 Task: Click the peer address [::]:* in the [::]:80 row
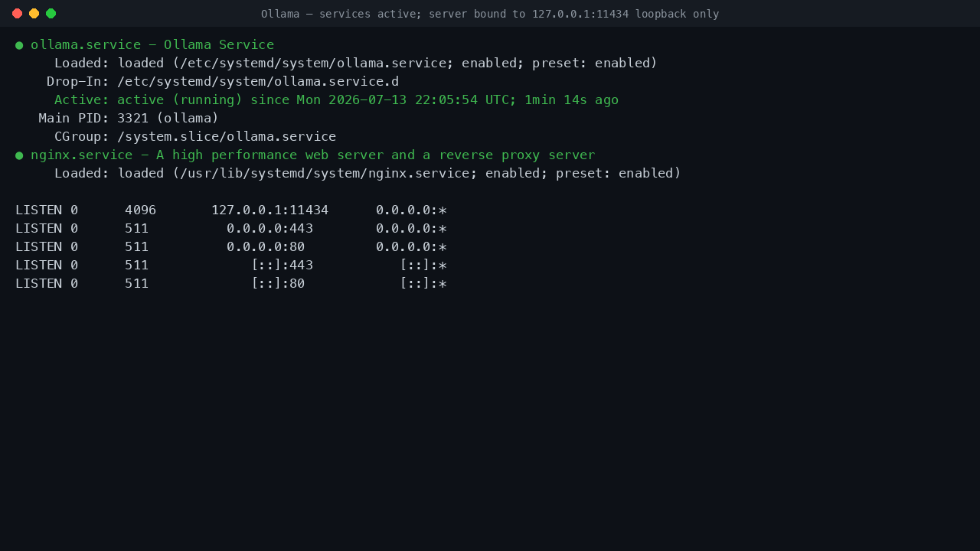tap(423, 283)
